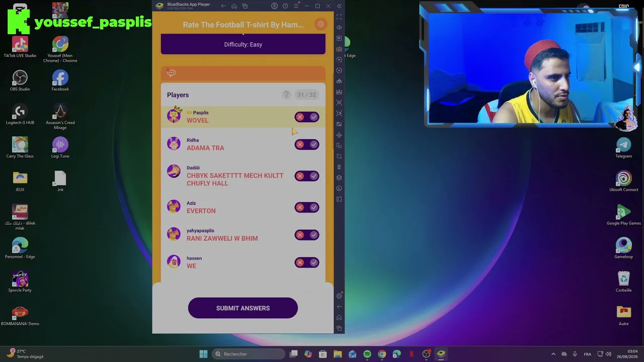
Task: Open BlueStacks recent apps in title bar
Action: coord(245,6)
